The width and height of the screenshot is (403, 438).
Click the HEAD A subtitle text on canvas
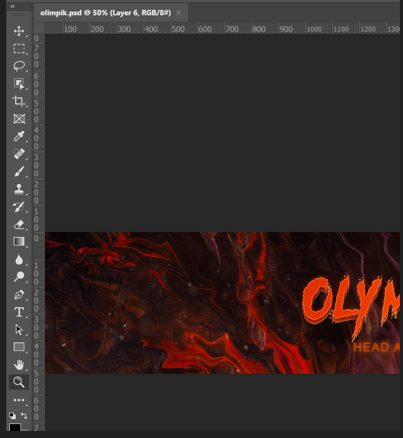coord(376,347)
